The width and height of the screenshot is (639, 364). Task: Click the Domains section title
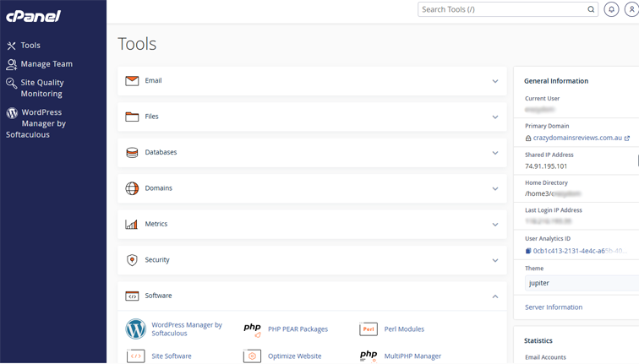(159, 188)
